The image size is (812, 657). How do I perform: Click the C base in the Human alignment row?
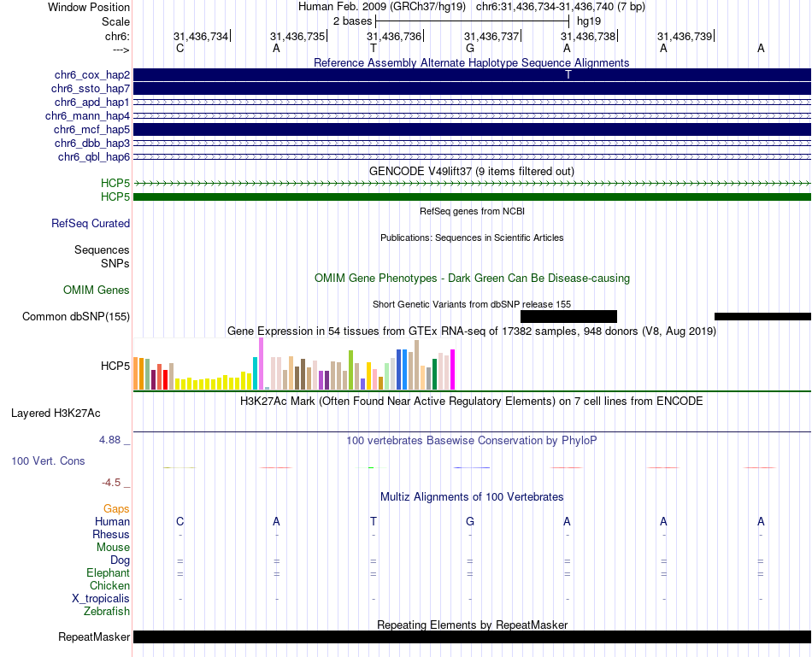179,521
